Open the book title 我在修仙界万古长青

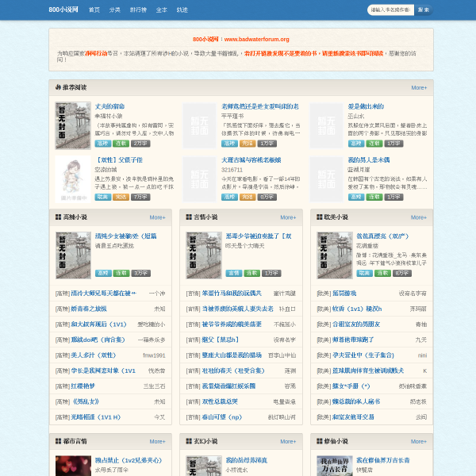pos(383,460)
